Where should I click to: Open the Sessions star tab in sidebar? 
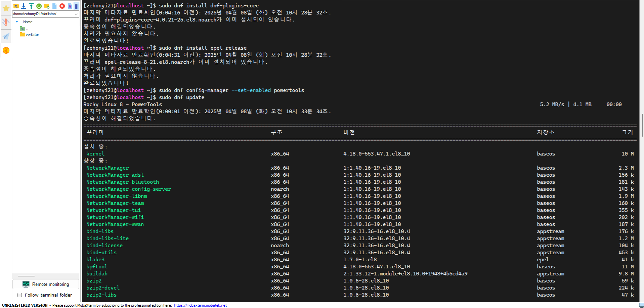(x=6, y=8)
